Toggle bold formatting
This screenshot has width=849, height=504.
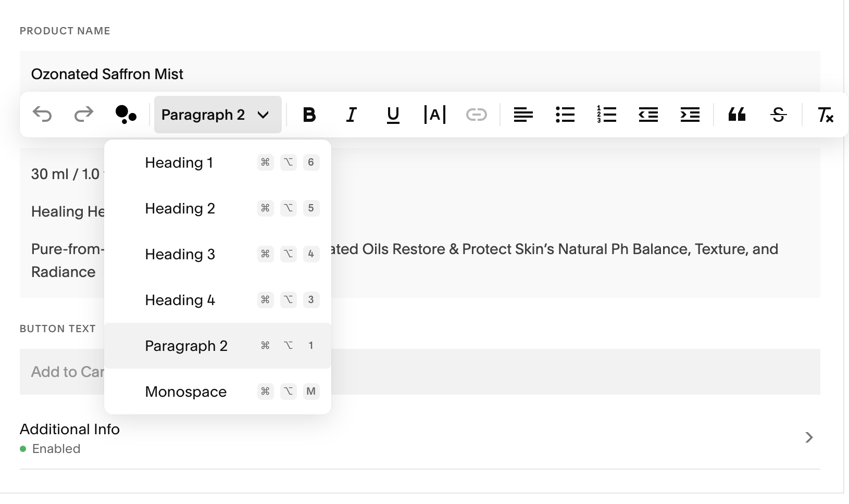309,115
